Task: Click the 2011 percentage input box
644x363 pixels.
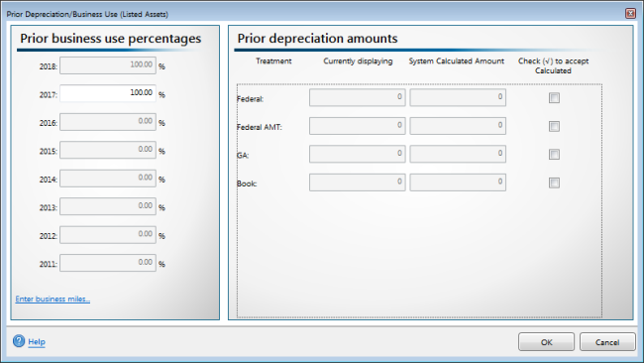Action: click(108, 263)
